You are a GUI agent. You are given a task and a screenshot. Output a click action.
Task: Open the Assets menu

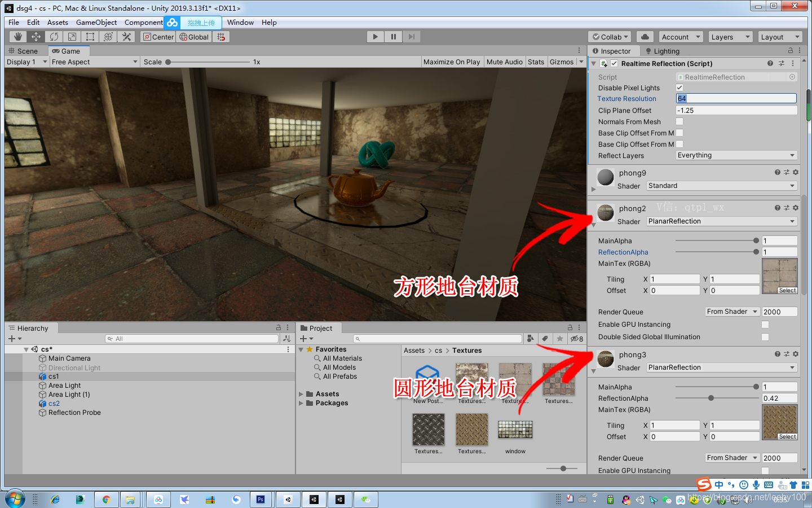[x=58, y=23]
